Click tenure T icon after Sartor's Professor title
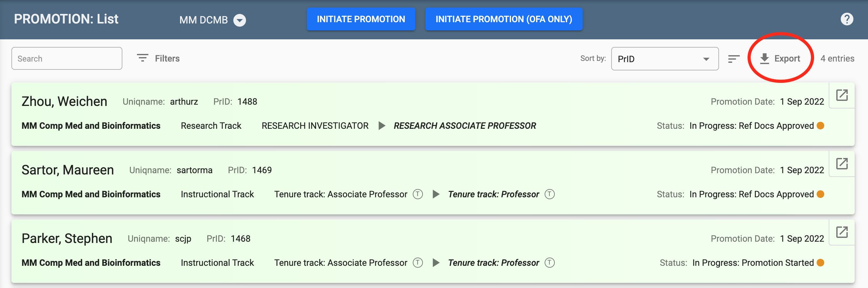Image resolution: width=868 pixels, height=288 pixels. (x=550, y=194)
